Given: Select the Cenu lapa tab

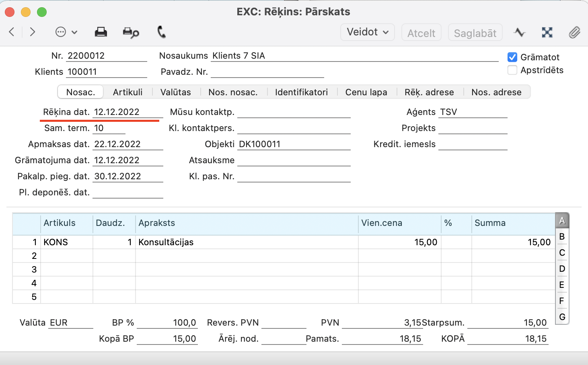Looking at the screenshot, I should tap(366, 92).
